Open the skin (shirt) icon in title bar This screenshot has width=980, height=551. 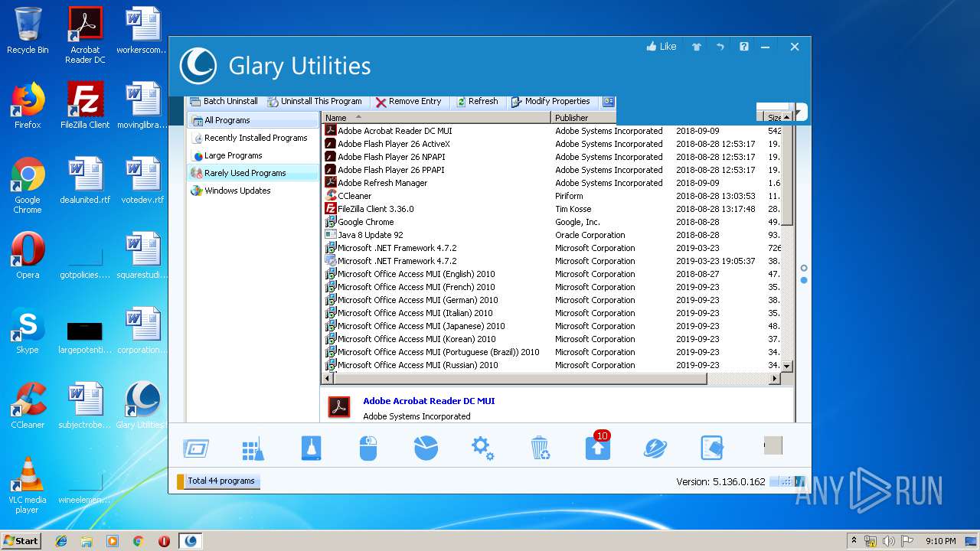click(697, 47)
